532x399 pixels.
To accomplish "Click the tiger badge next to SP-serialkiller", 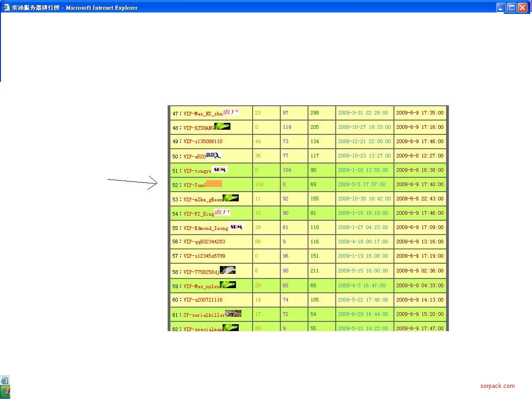I will tap(233, 314).
